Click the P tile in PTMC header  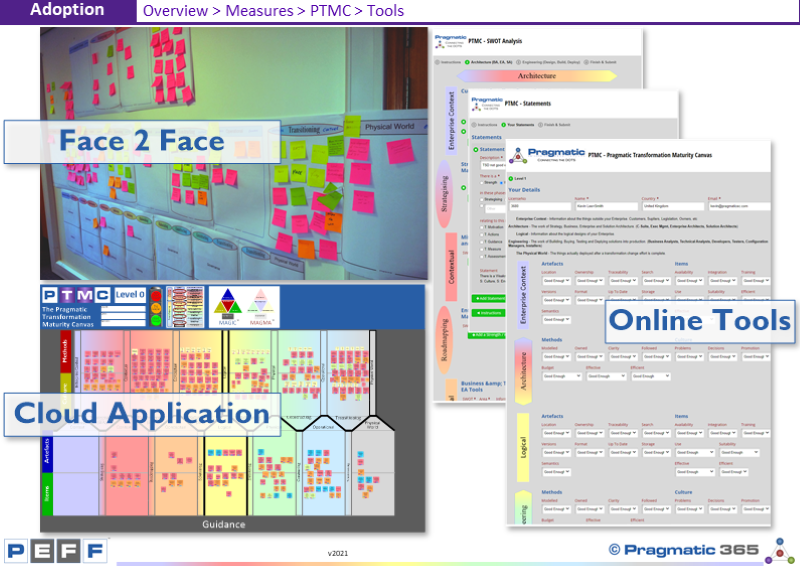tap(49, 295)
